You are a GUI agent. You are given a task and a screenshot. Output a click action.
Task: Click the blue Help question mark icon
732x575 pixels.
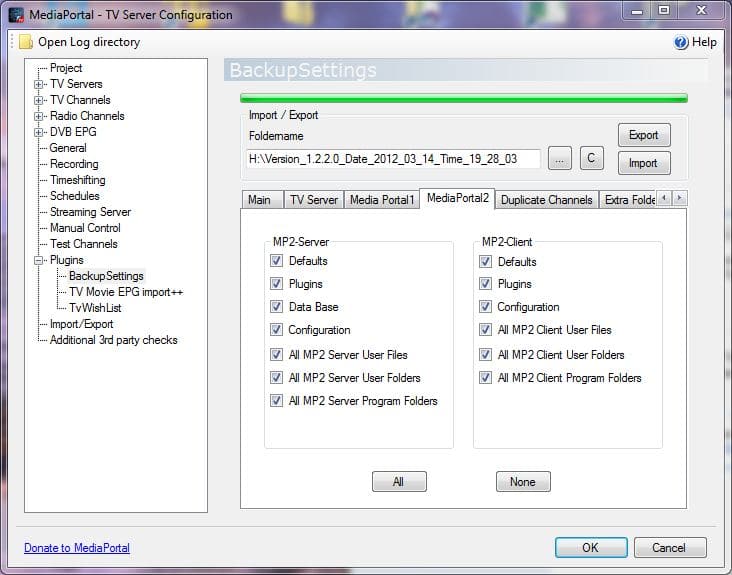pos(681,42)
